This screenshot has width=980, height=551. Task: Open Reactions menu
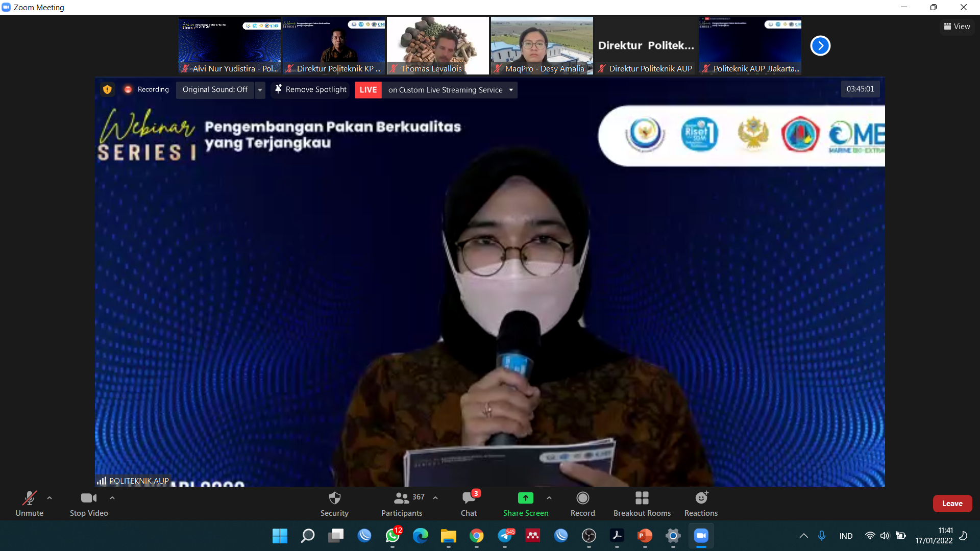pos(701,503)
